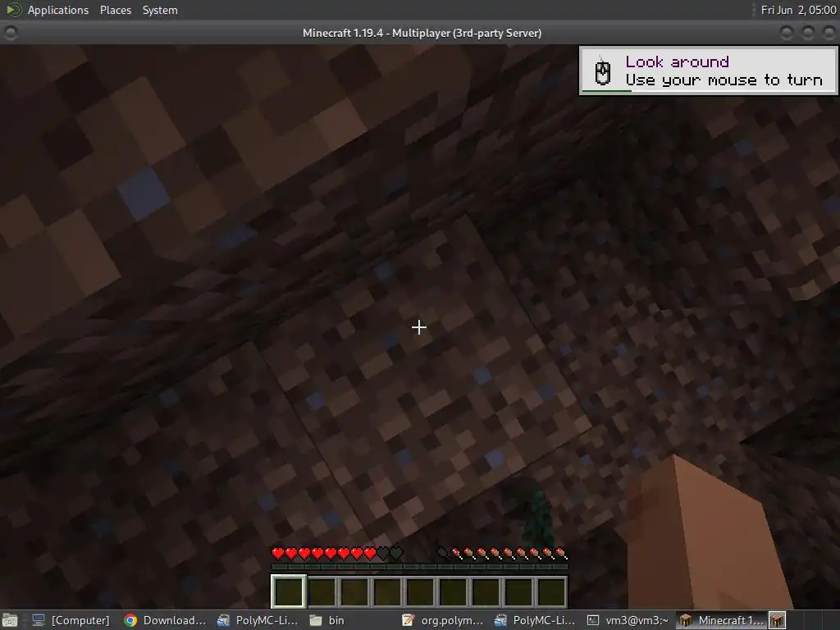
Task: Open the Applications menu
Action: [58, 10]
